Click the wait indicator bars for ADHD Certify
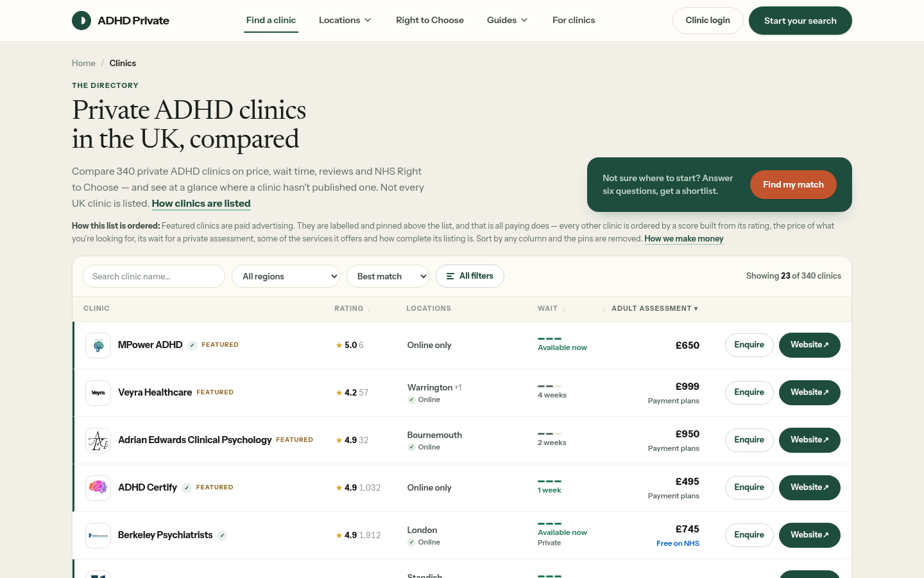The width and height of the screenshot is (924, 578). [x=550, y=481]
